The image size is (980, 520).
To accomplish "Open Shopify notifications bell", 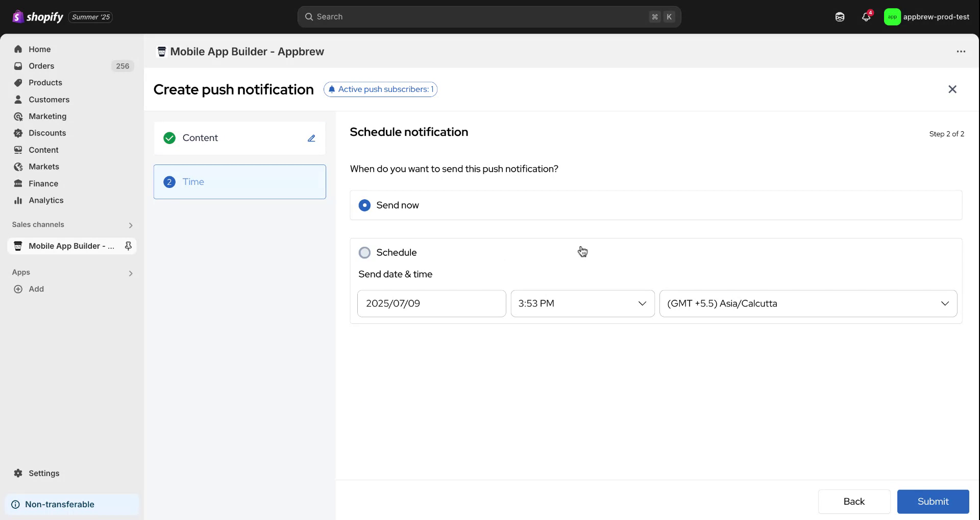I will click(x=865, y=16).
